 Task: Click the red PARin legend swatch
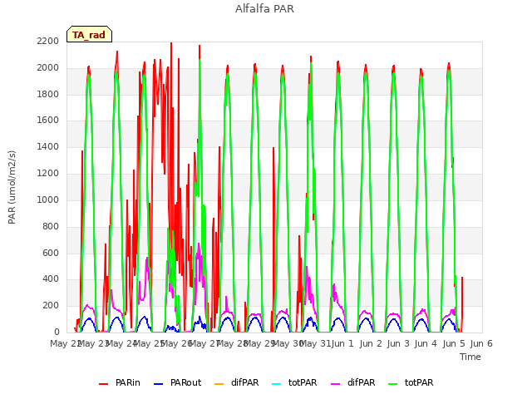pyautogui.click(x=103, y=384)
